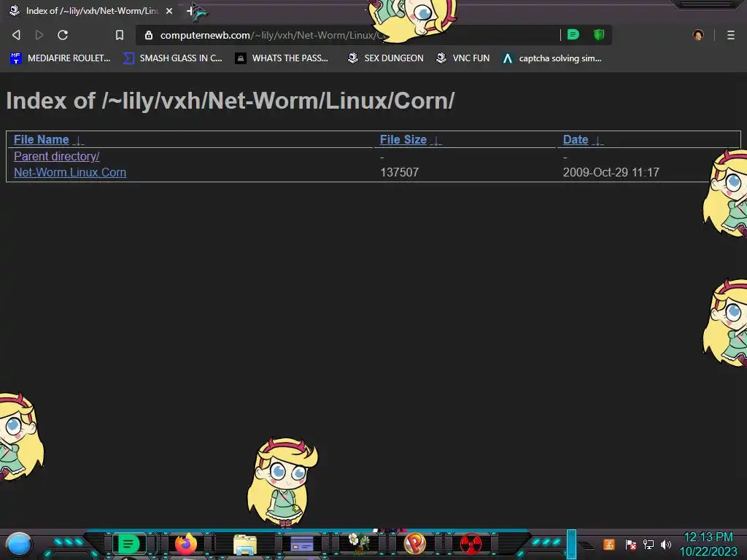The height and width of the screenshot is (560, 747).
Task: Open the network status tray icon
Action: [649, 544]
